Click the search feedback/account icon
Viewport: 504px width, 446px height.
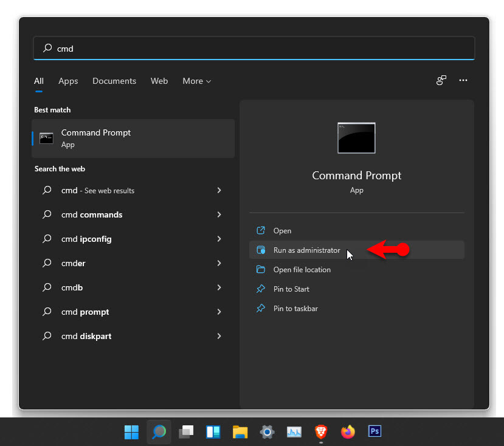coord(441,80)
